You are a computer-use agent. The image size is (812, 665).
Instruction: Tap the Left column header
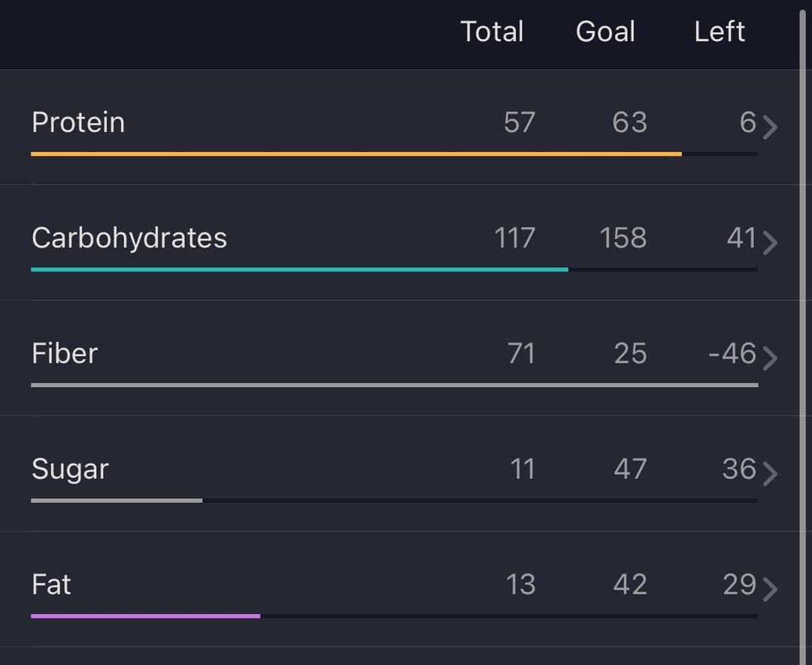point(720,32)
